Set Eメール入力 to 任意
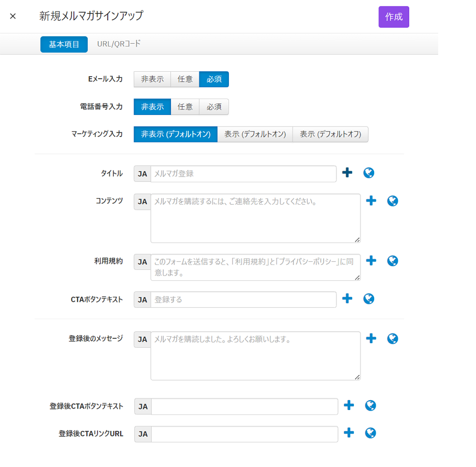The image size is (476, 467). pos(185,79)
